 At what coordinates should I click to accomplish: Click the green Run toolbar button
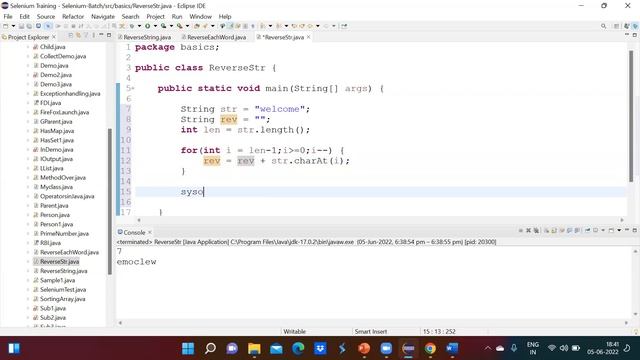pos(148,26)
